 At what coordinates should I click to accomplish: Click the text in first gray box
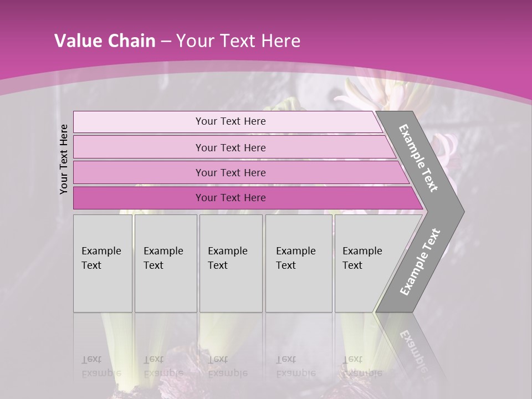point(101,258)
